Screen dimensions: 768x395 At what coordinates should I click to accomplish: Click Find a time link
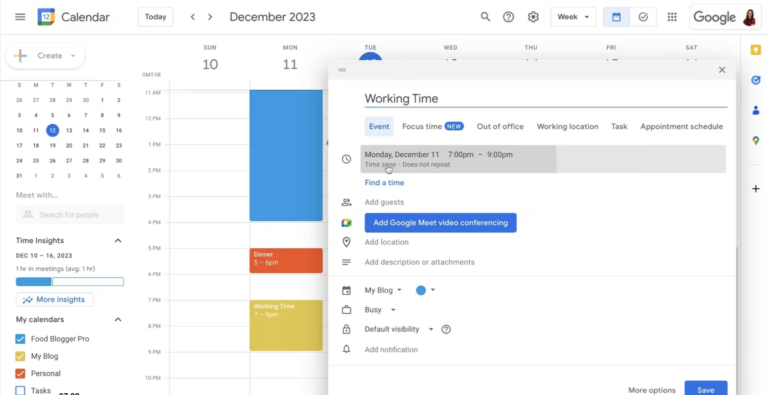(x=384, y=183)
